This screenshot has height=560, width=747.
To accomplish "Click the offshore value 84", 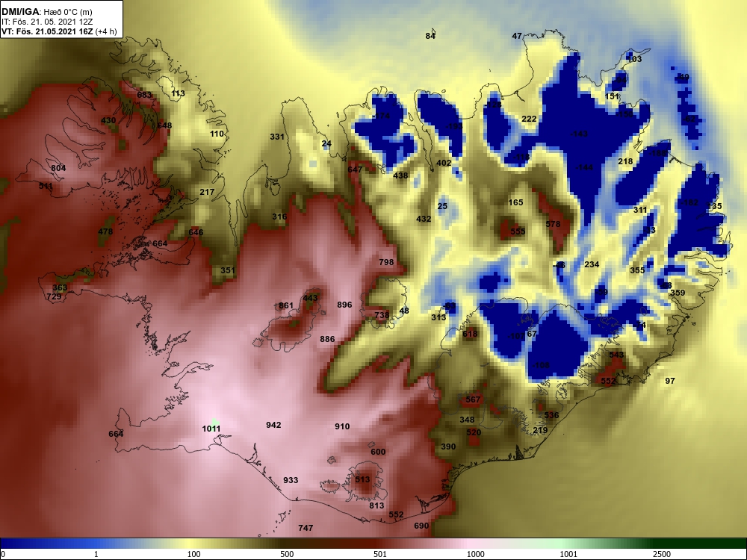I will click(430, 36).
